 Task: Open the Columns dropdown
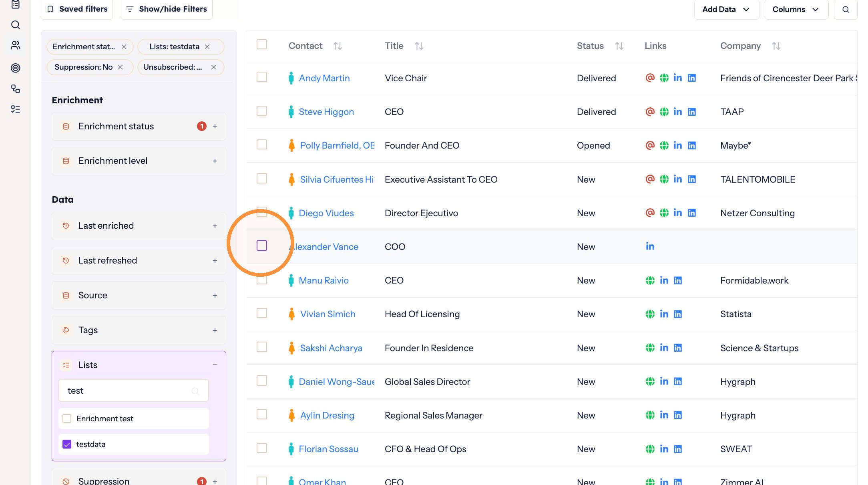796,9
